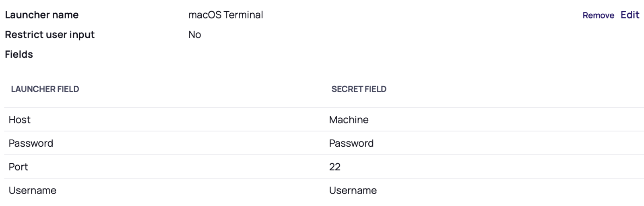Click the port value 22

pos(334,167)
